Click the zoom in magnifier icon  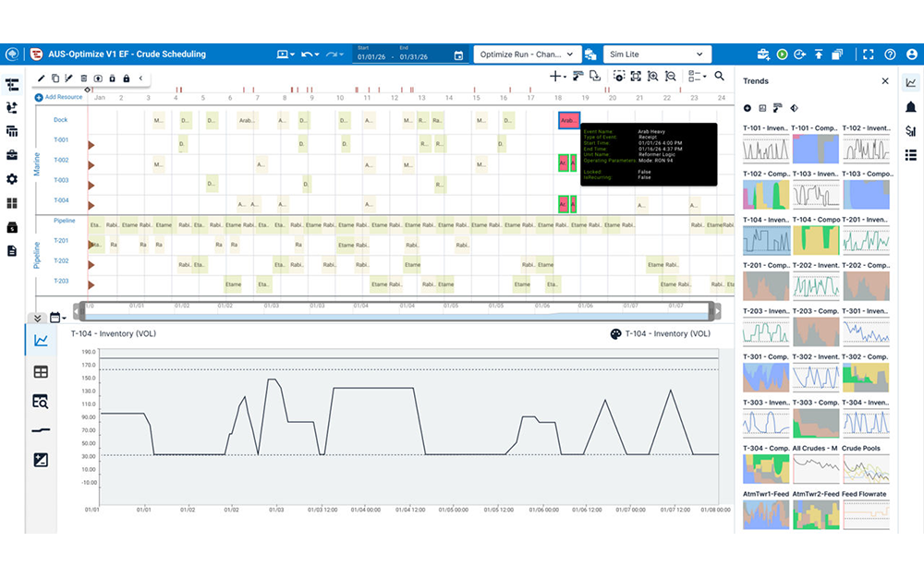click(653, 76)
